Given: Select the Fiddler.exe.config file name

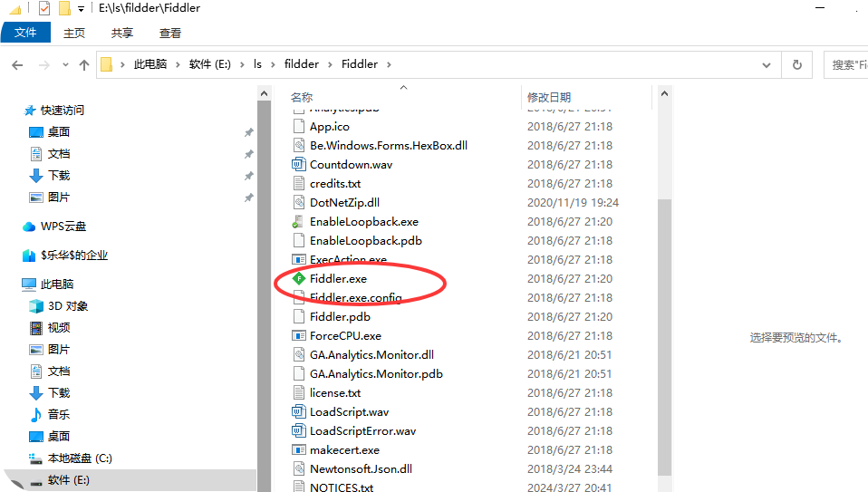Looking at the screenshot, I should (x=356, y=298).
